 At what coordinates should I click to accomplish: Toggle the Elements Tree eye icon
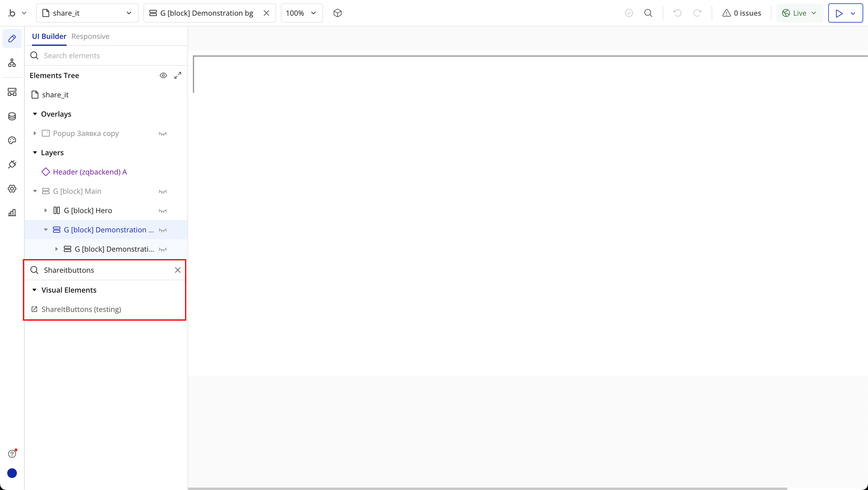coord(163,76)
